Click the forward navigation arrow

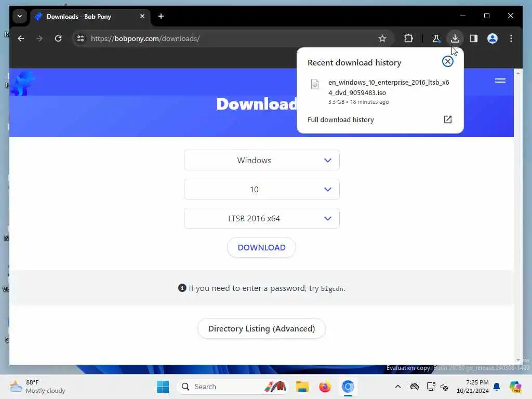click(x=39, y=38)
